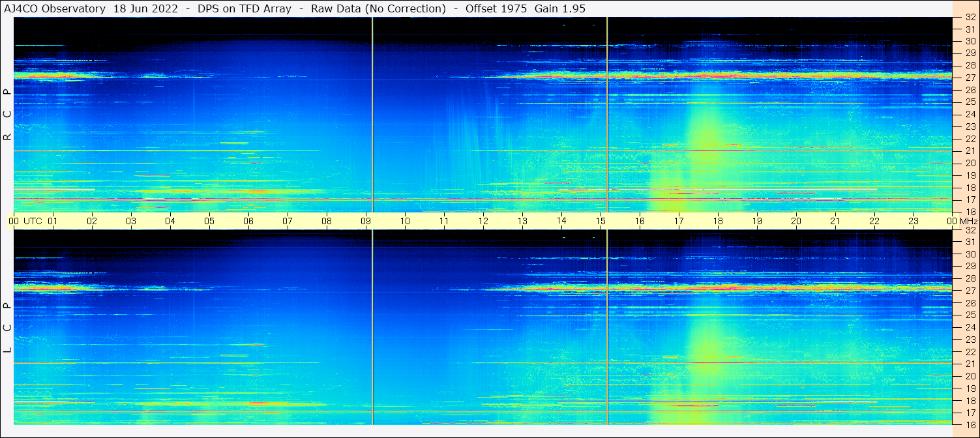The image size is (980, 438).
Task: Click the "02" hour label
Action: (x=92, y=221)
